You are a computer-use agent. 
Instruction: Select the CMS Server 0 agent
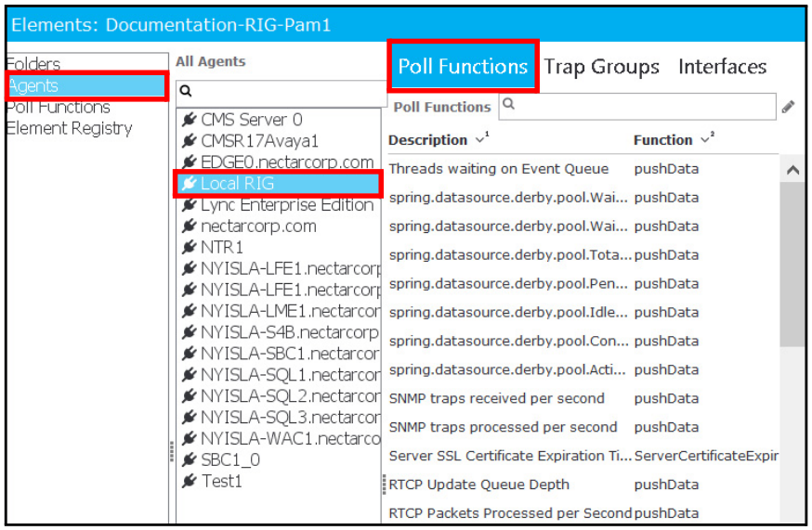pyautogui.click(x=279, y=120)
